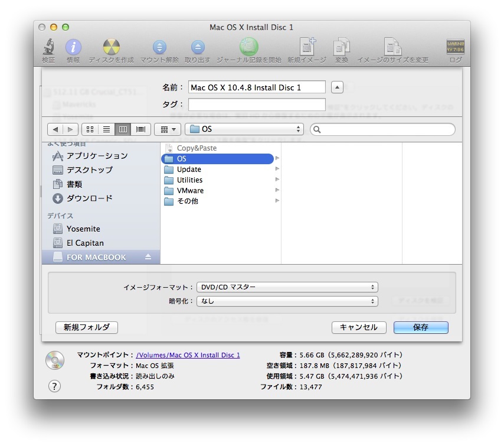
Task: Click the キャンセル button
Action: 359,327
